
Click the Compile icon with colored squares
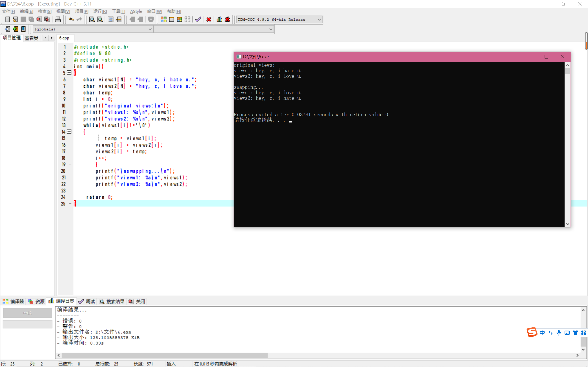tap(164, 19)
